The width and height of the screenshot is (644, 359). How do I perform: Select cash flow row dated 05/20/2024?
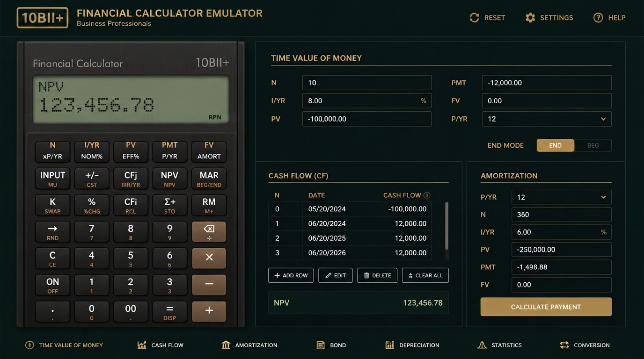pyautogui.click(x=350, y=209)
